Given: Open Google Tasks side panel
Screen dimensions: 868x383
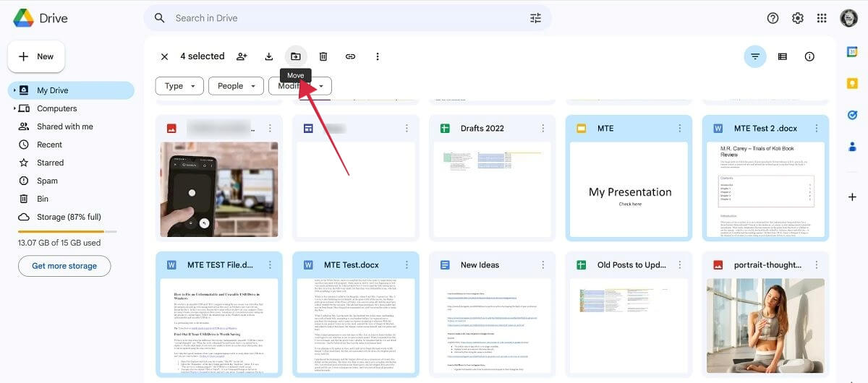Looking at the screenshot, I should [852, 115].
